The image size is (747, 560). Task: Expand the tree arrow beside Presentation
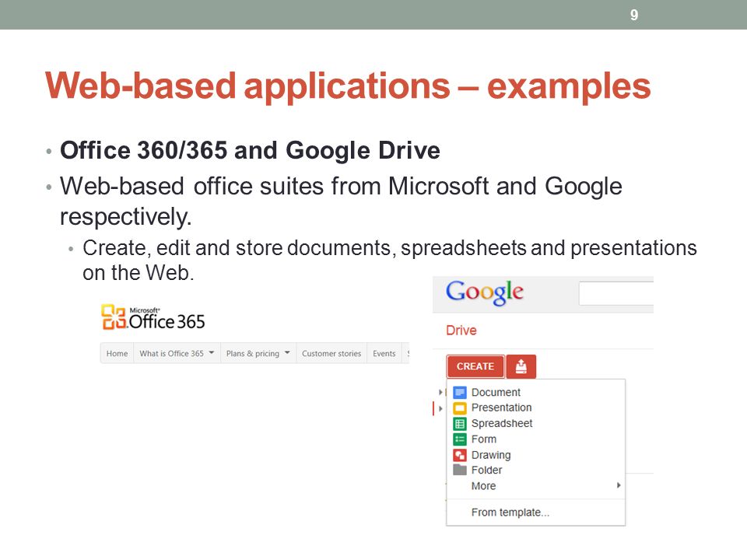click(440, 408)
